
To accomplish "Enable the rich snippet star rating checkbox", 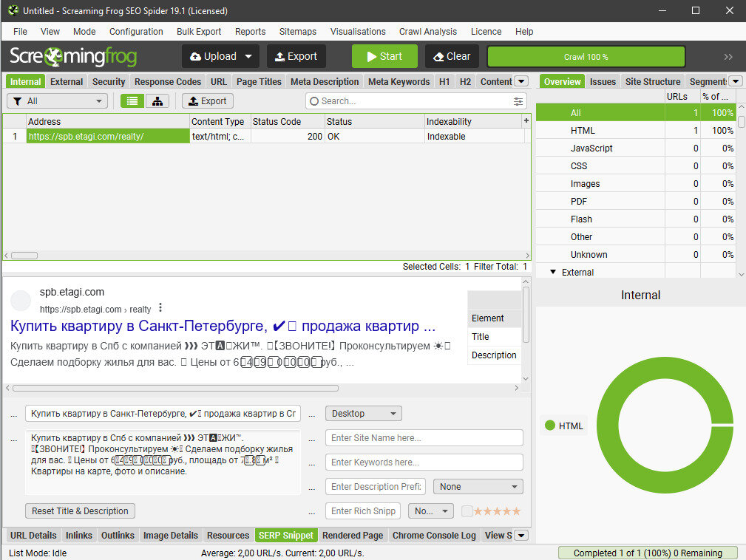I will point(467,511).
